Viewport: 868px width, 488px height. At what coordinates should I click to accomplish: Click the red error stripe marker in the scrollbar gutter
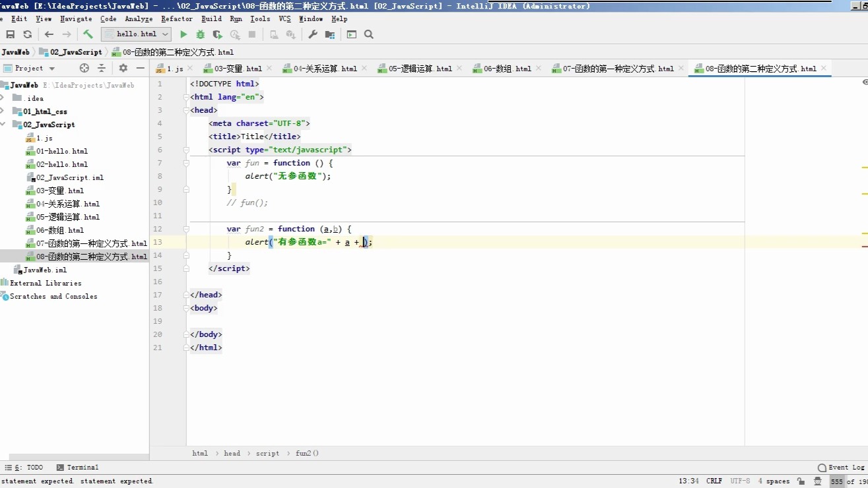[x=865, y=246]
